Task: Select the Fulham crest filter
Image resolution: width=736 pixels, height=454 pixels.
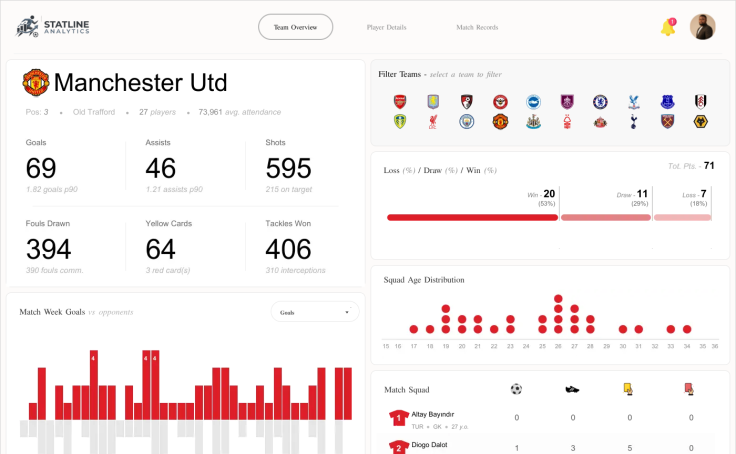Action: tap(700, 101)
